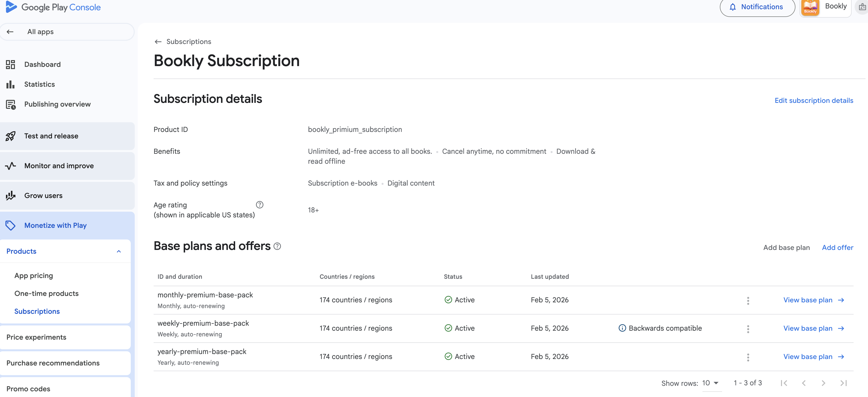Viewport: 868px width, 397px height.
Task: Click the Last updated column header
Action: pyautogui.click(x=550, y=277)
